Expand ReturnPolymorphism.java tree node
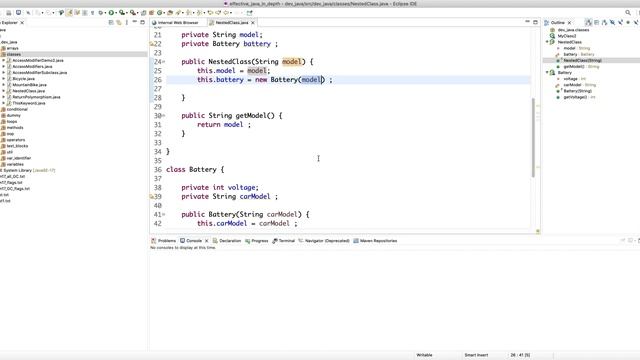640x360 pixels. 4,97
